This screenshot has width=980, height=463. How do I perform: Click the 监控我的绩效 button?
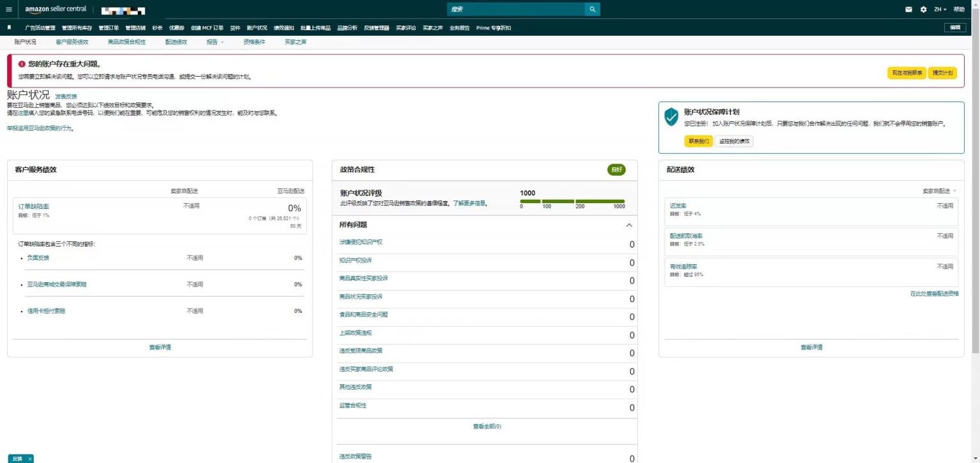pyautogui.click(x=734, y=141)
